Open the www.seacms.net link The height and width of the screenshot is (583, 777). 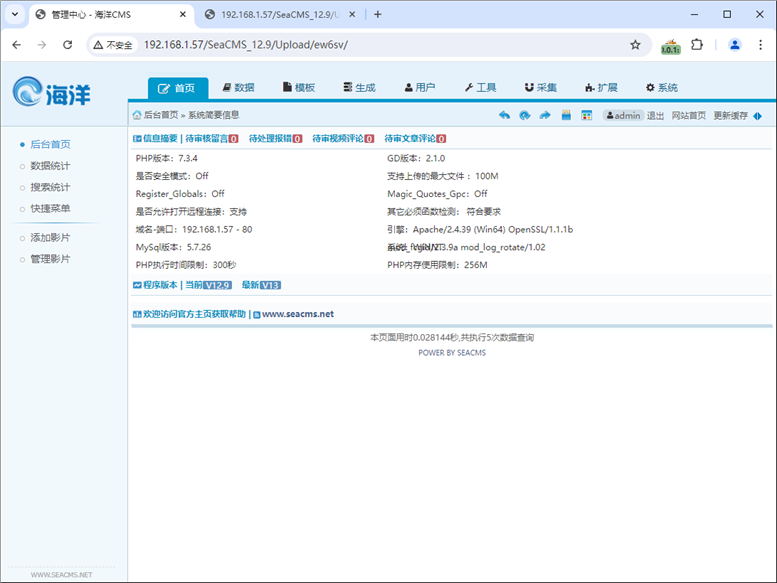pyautogui.click(x=297, y=314)
